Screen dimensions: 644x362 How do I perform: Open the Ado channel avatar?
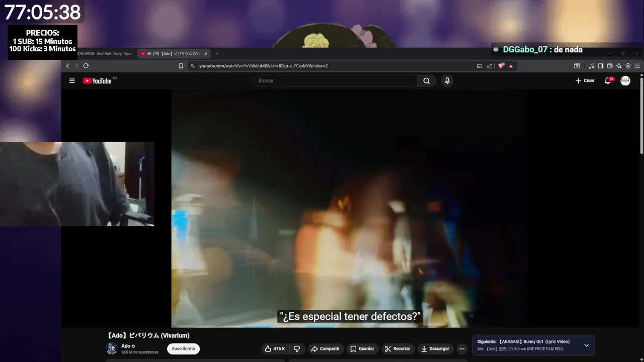tap(112, 348)
